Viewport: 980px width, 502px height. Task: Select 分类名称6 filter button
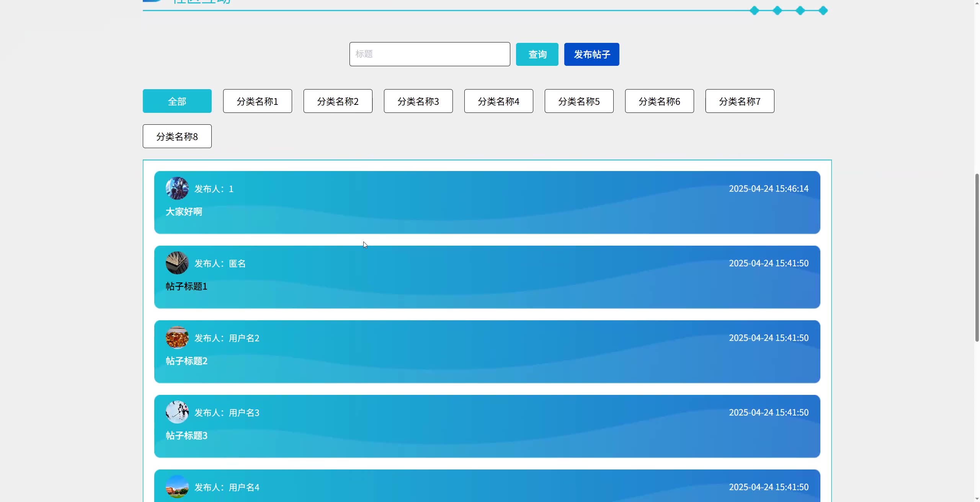(659, 101)
